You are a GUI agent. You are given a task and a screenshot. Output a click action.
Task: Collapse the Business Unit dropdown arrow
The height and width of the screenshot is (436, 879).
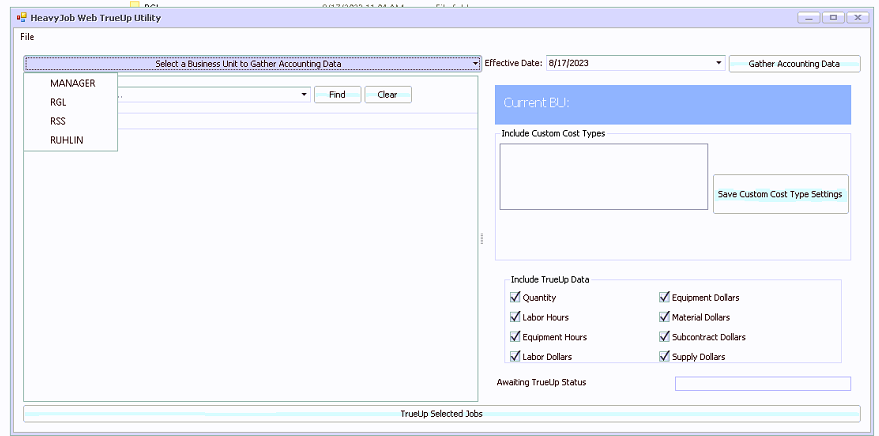pyautogui.click(x=475, y=64)
